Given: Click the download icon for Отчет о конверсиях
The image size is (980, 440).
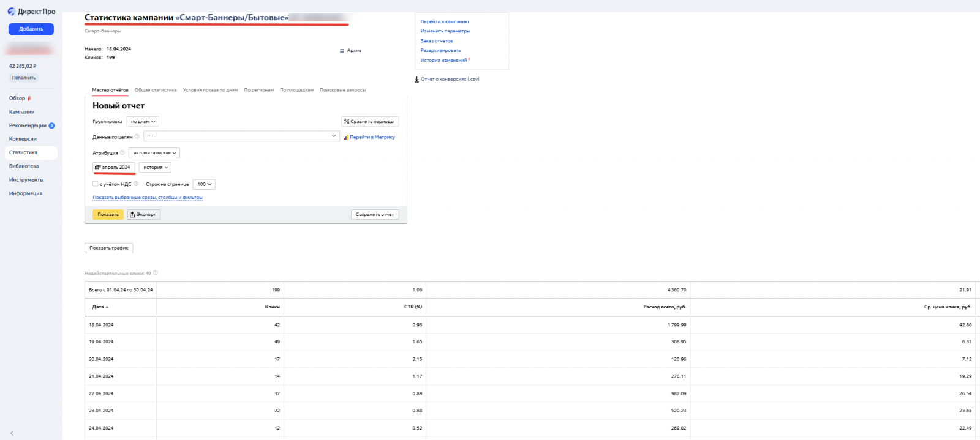Looking at the screenshot, I should tap(417, 79).
